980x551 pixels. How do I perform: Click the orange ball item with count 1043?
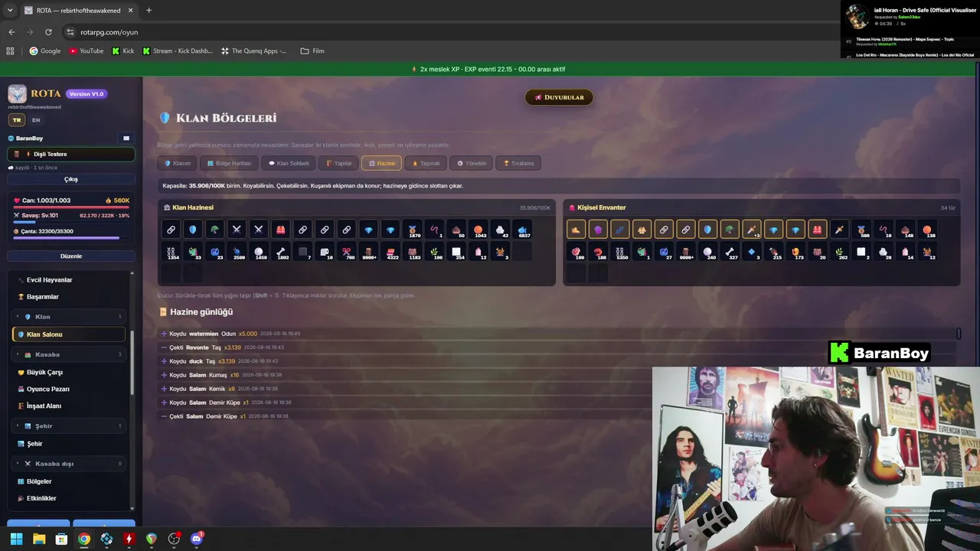pos(479,230)
